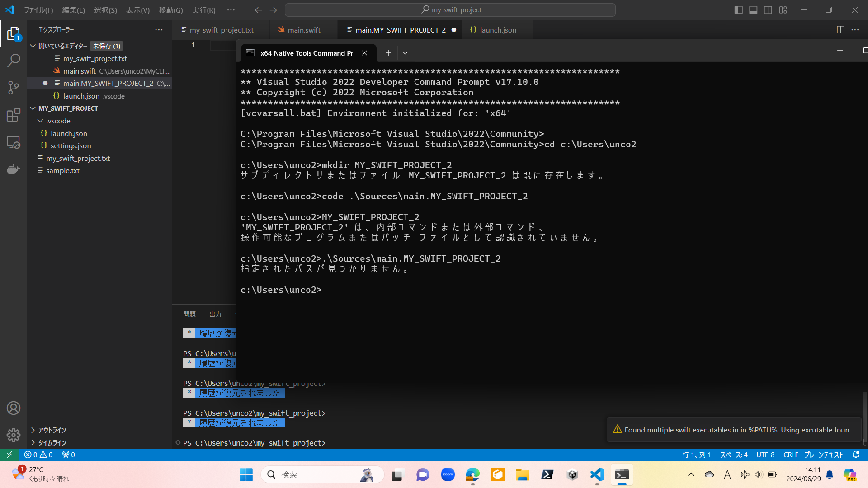The image size is (868, 488).
Task: Open Zoom from taskbar
Action: [448, 474]
